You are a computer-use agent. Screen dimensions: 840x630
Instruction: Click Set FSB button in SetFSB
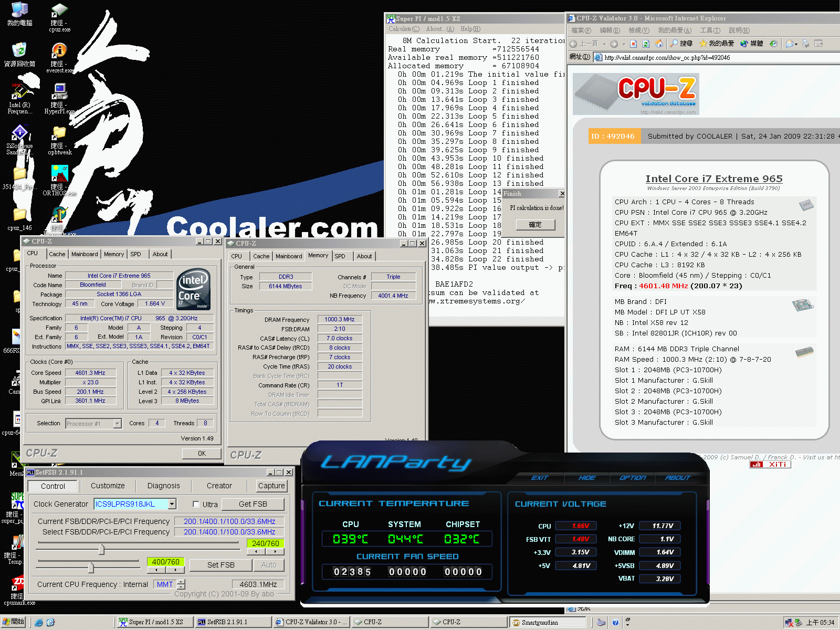[x=220, y=565]
